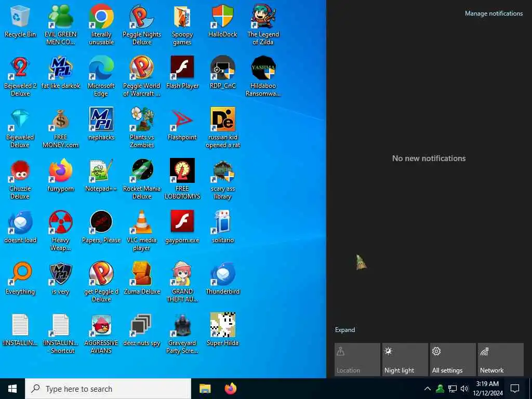Screen dimensions: 532x399
Task: Open the clock showing 3:19 AM
Action: [487, 389]
